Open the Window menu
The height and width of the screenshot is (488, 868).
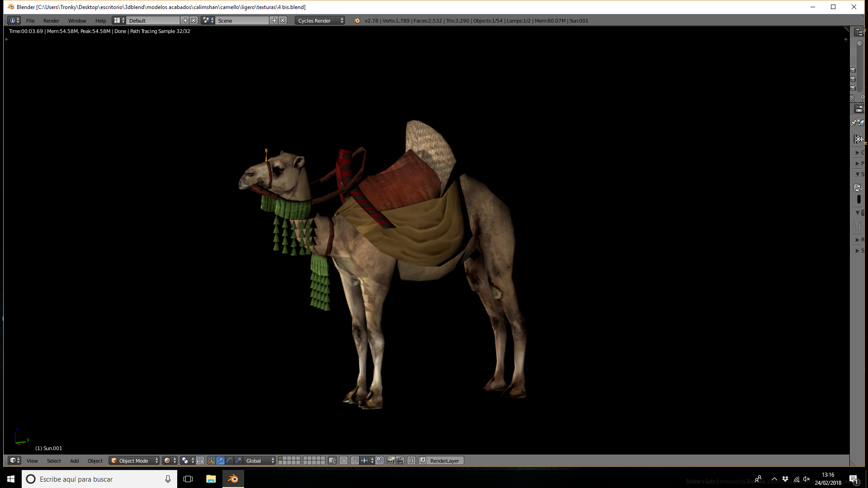tap(77, 20)
